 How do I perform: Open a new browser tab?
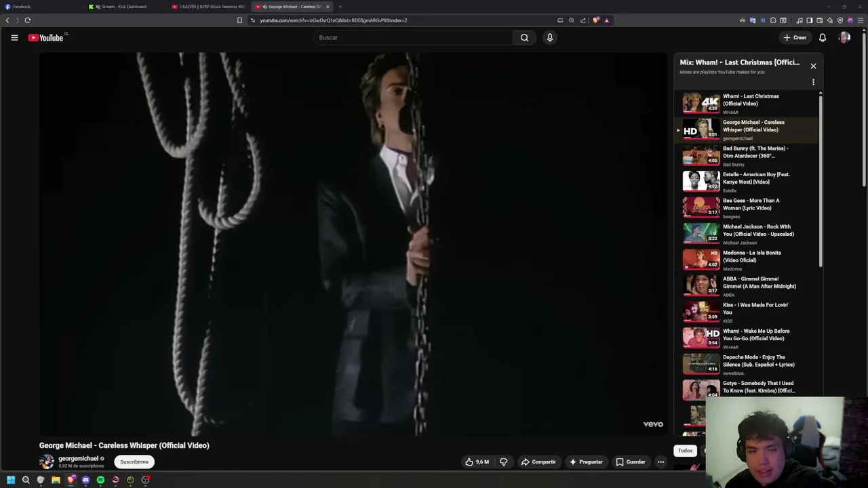coord(340,7)
